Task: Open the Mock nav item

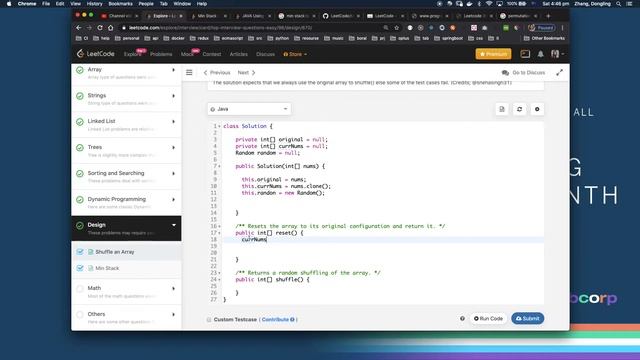Action: click(187, 54)
